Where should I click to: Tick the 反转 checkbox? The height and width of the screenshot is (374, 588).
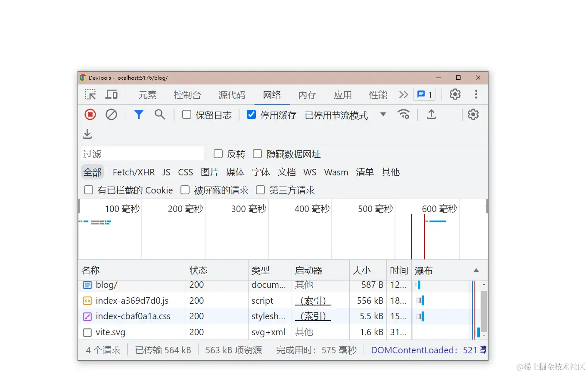click(218, 154)
